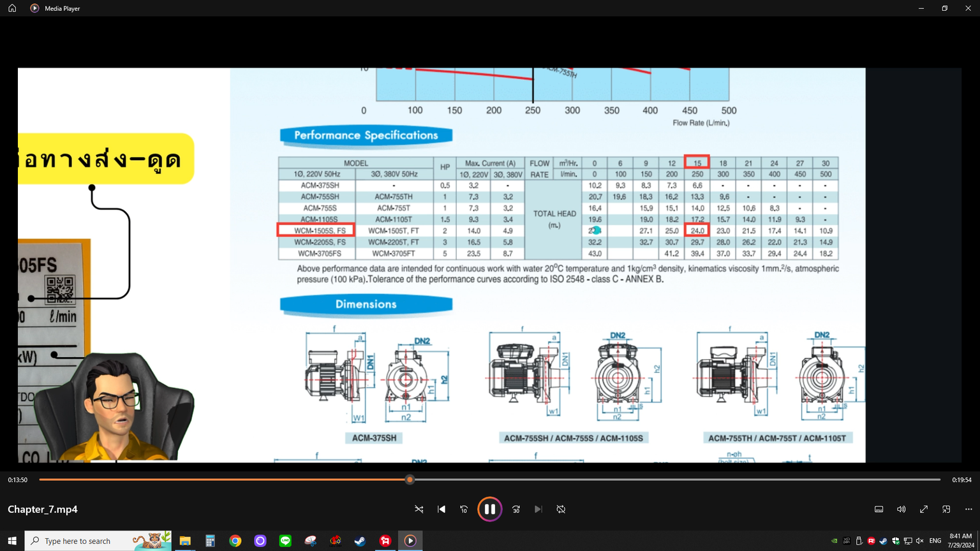Enter fullscreen mode
Image resolution: width=980 pixels, height=551 pixels.
(924, 509)
